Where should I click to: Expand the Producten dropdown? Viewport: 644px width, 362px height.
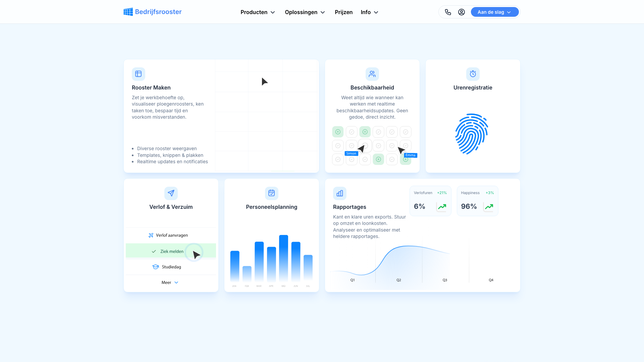[258, 12]
